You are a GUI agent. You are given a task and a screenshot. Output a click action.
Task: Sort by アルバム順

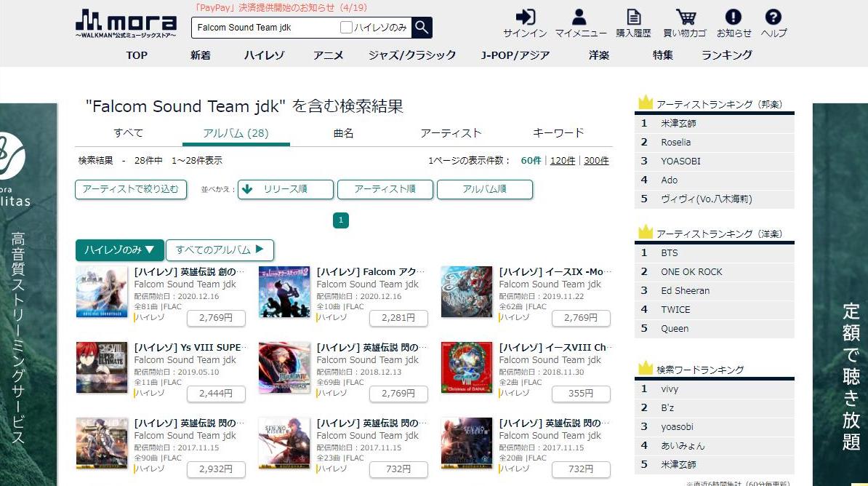[484, 189]
